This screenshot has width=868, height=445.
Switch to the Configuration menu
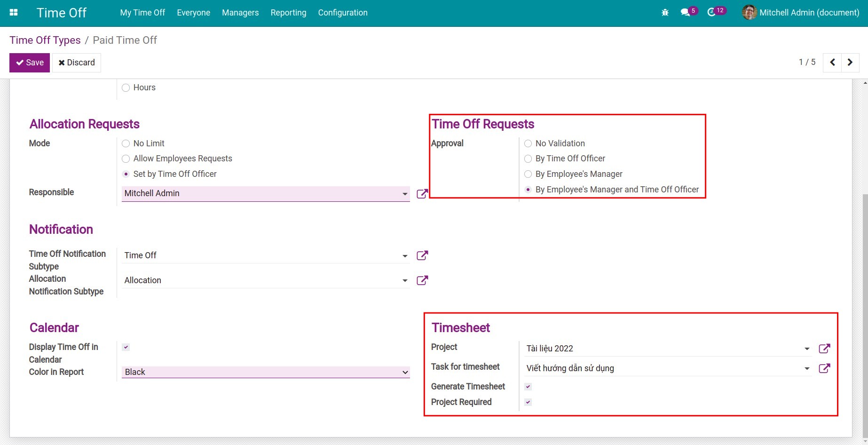(x=342, y=13)
